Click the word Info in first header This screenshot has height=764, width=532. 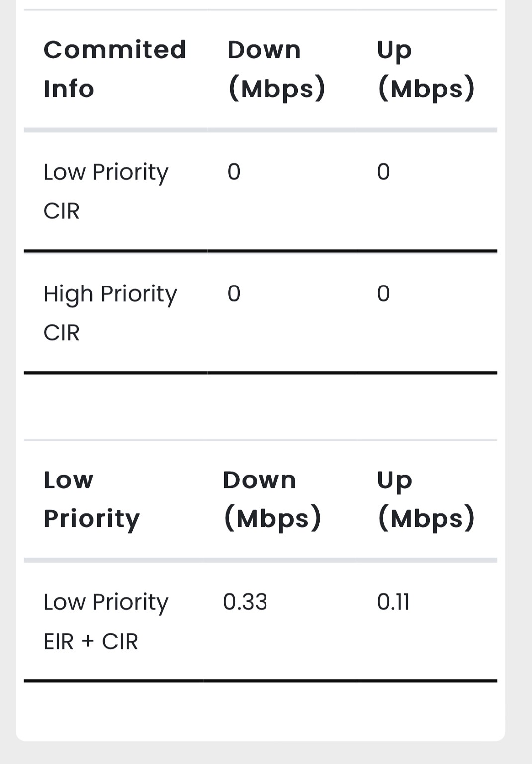pos(69,89)
